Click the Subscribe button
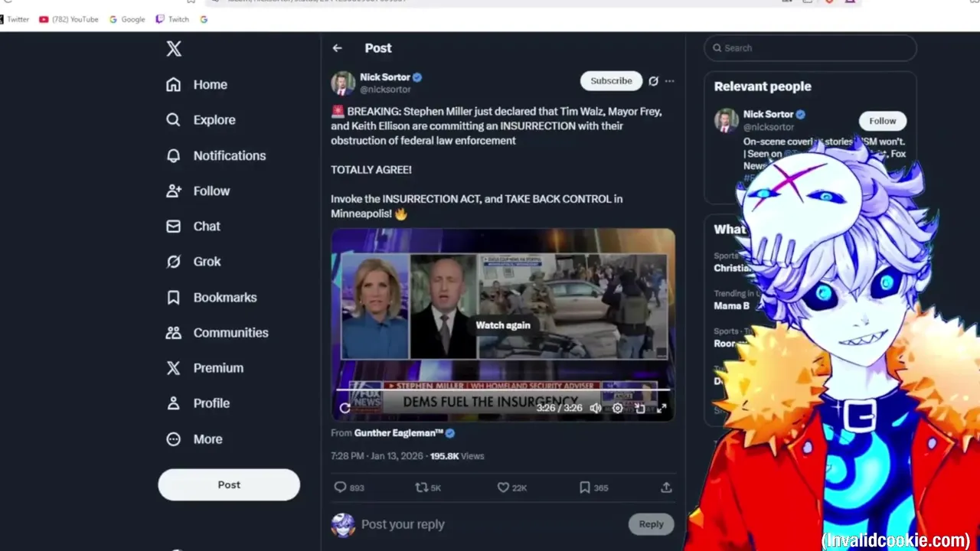This screenshot has width=980, height=551. click(611, 81)
